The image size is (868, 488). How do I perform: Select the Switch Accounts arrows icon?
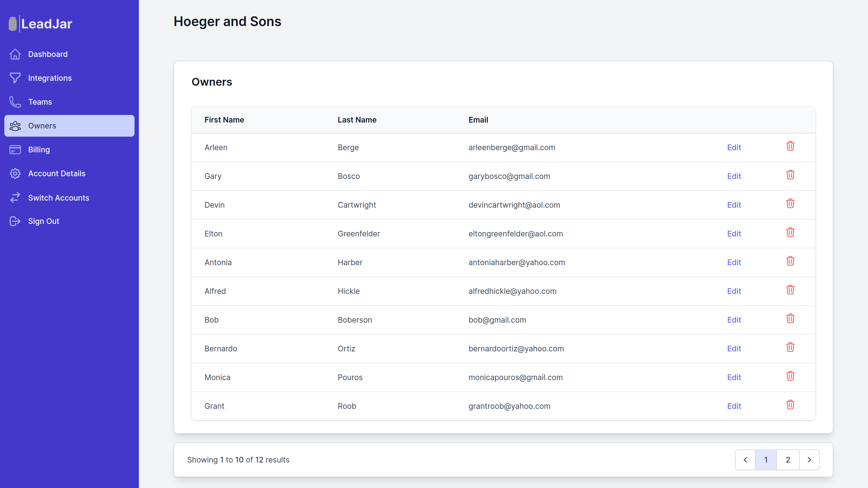(15, 198)
